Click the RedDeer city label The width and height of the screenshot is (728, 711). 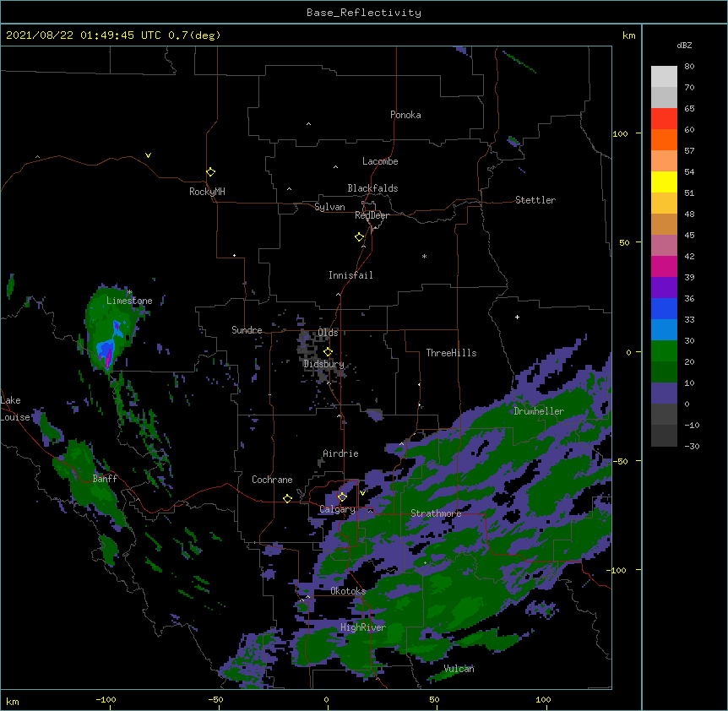pos(372,215)
